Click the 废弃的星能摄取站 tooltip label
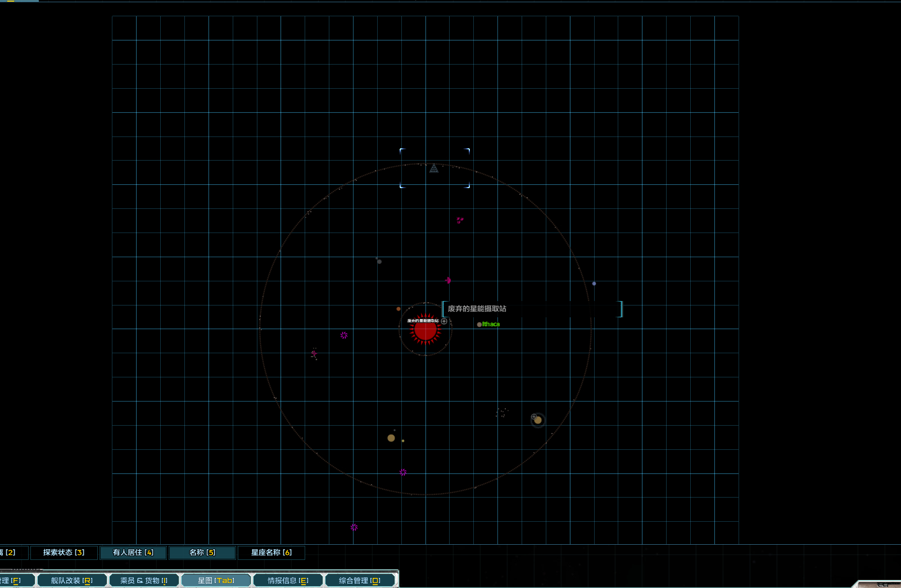Screen dimensions: 901x588 477,309
